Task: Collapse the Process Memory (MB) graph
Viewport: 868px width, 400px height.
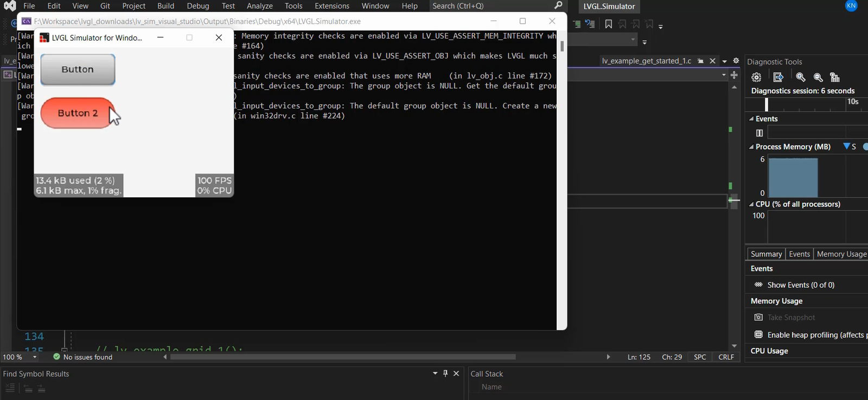Action: 751,147
